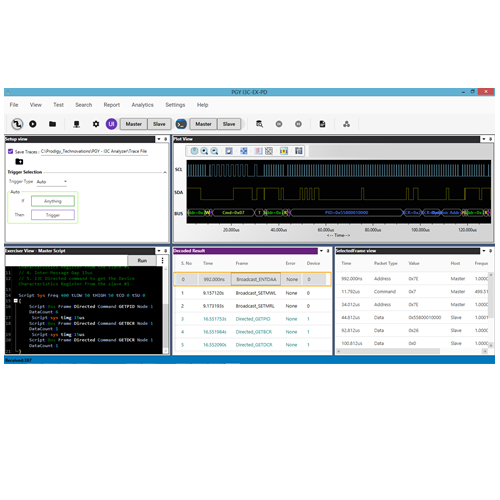Click the pan hand tool in Plot View
Viewport: 500px width, 500px height.
tap(194, 151)
